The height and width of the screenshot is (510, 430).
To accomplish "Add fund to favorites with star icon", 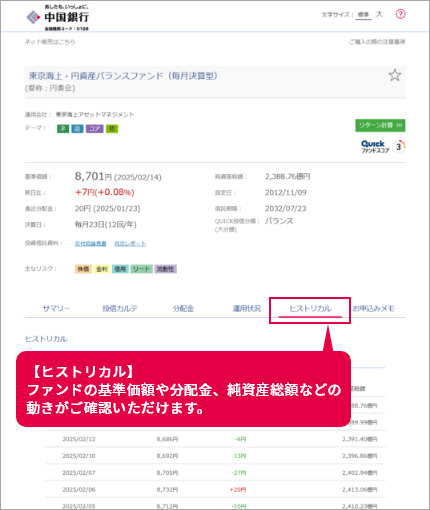I will click(395, 75).
